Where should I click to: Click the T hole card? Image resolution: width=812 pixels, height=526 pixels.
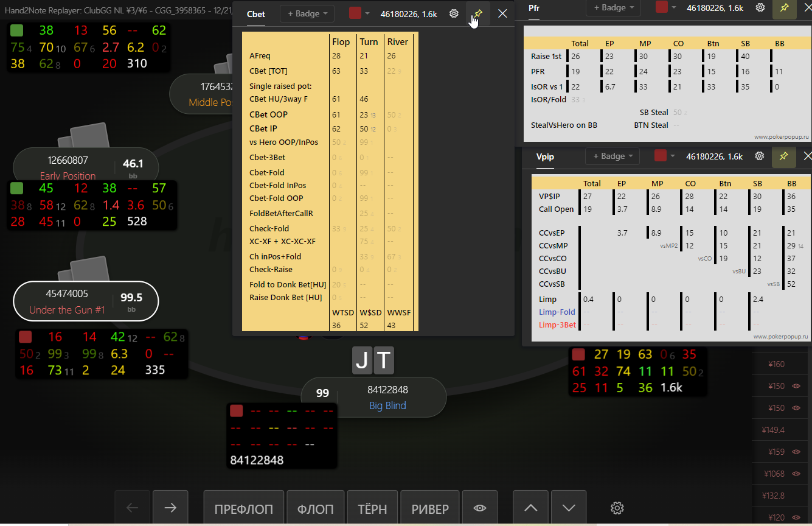click(x=384, y=360)
